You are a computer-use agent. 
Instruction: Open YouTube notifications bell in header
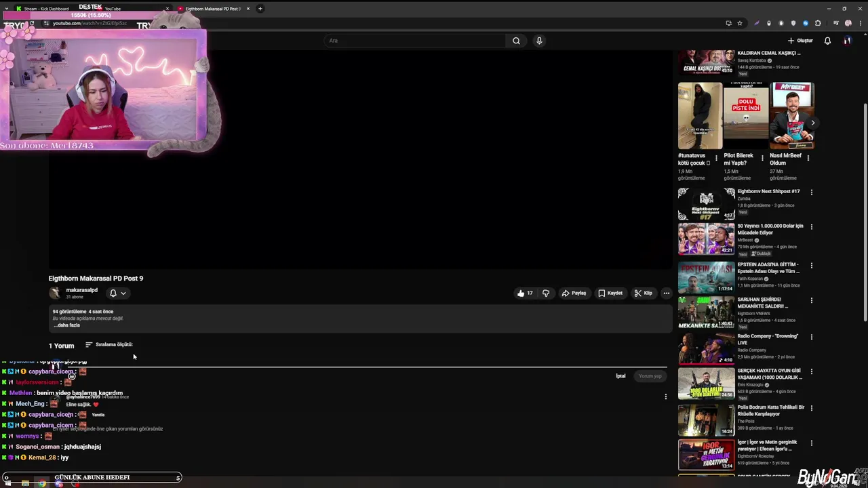pyautogui.click(x=827, y=41)
